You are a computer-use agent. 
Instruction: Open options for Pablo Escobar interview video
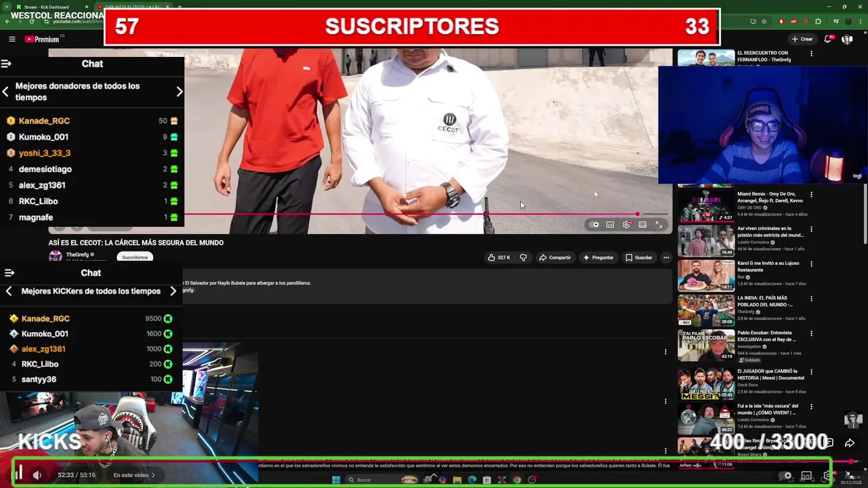(x=811, y=333)
